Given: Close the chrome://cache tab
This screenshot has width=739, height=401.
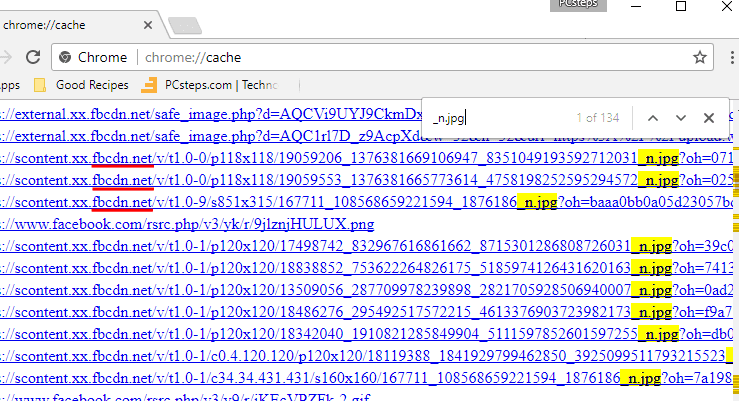Looking at the screenshot, I should point(148,25).
